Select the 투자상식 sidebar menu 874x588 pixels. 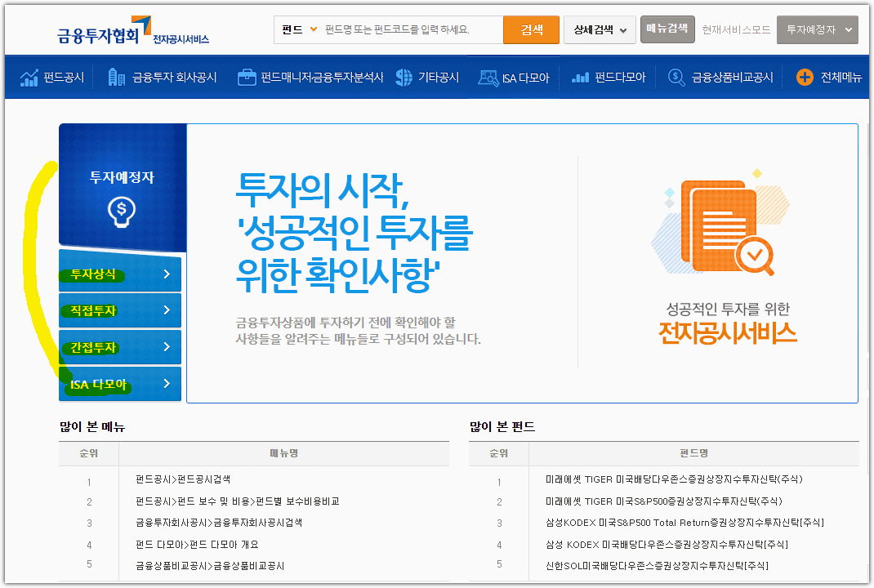[119, 274]
